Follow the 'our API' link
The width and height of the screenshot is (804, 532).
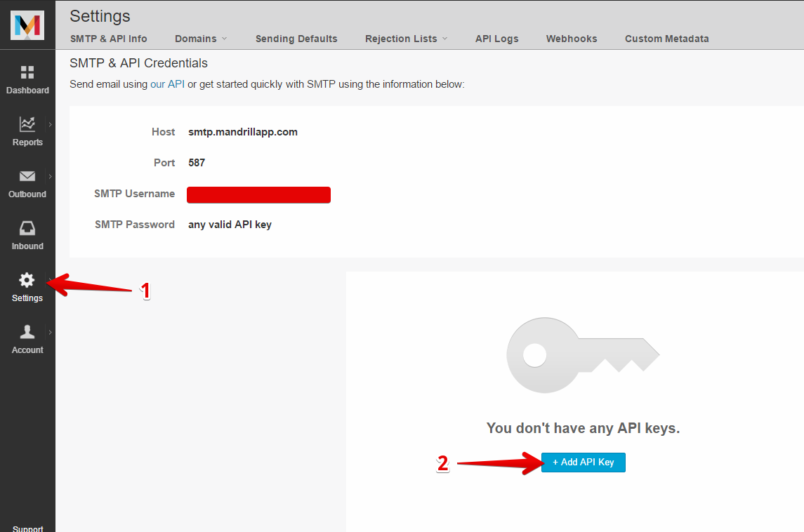coord(167,84)
